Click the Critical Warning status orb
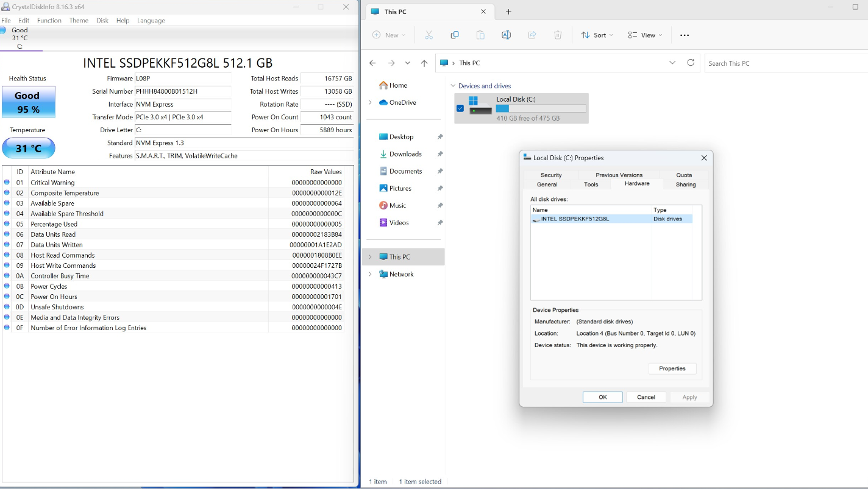 click(7, 182)
